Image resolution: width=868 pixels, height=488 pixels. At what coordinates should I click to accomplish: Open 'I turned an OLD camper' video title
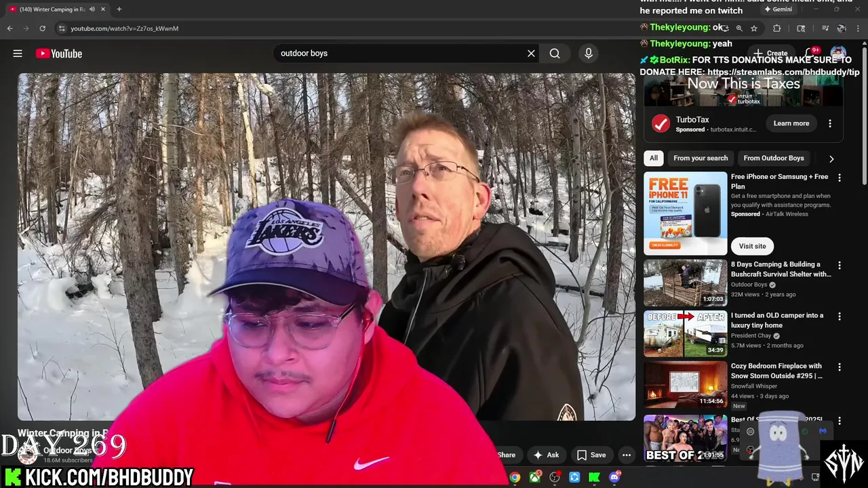point(777,320)
